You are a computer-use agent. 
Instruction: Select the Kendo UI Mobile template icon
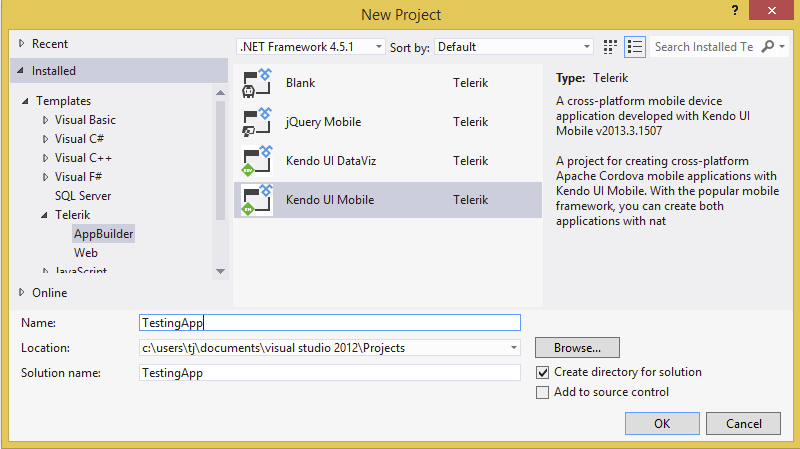257,200
